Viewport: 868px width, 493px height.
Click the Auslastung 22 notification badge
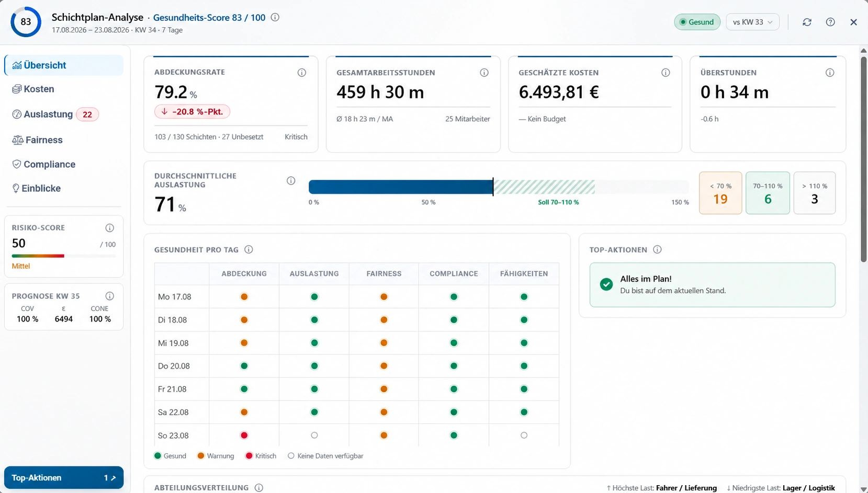[87, 114]
